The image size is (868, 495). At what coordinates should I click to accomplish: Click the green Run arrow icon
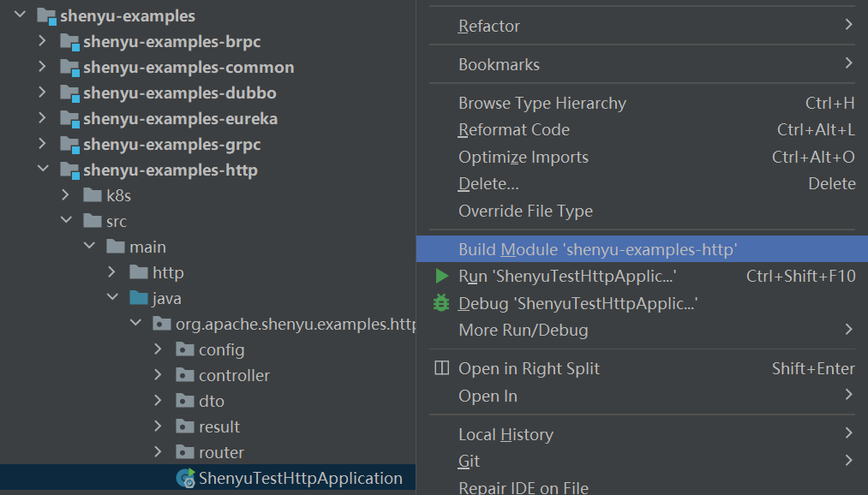[x=441, y=276]
